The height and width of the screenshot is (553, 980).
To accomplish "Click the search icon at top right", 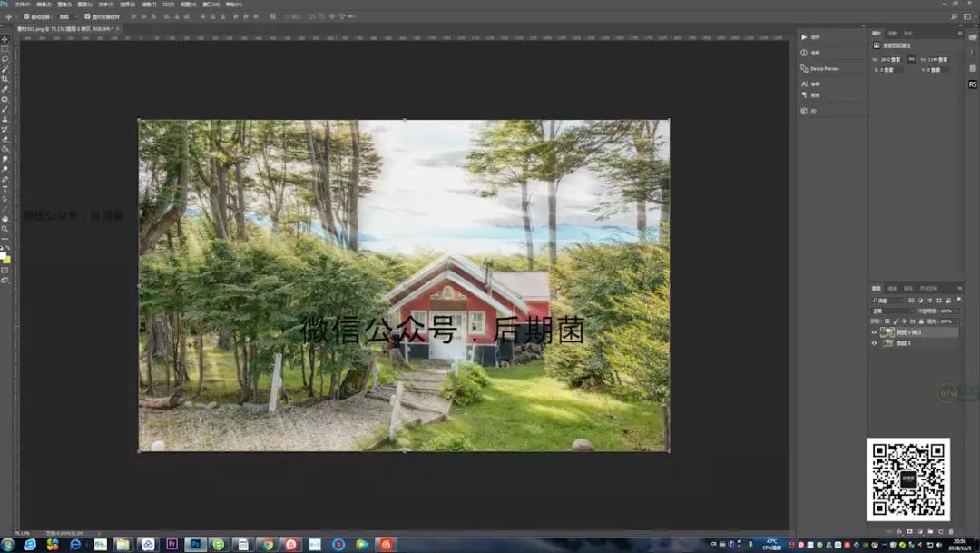I will 954,16.
